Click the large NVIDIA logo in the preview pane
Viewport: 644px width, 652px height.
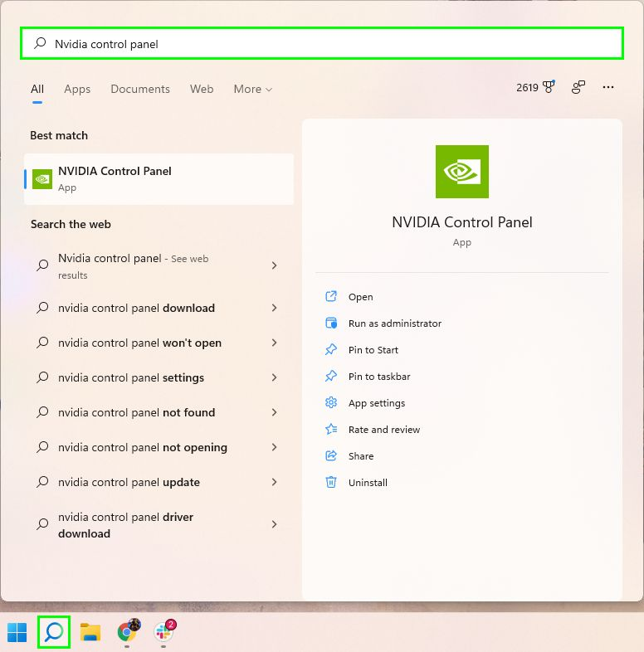pyautogui.click(x=462, y=172)
